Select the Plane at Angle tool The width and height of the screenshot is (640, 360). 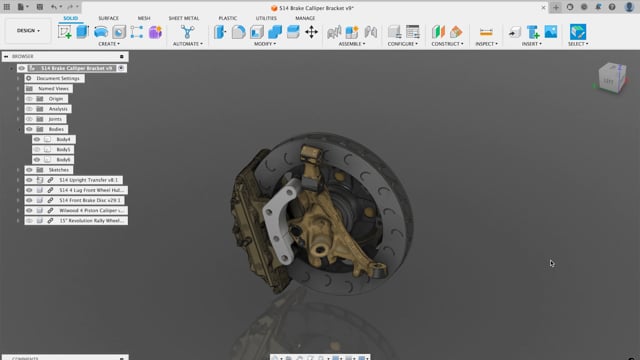click(456, 32)
